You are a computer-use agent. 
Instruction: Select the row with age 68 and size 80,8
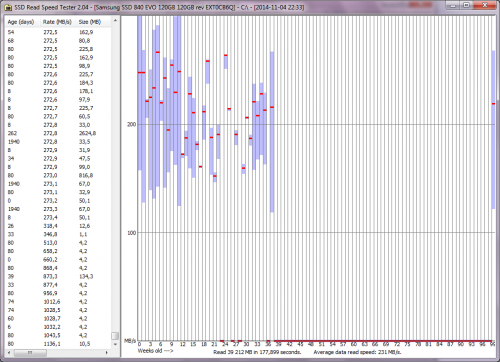point(58,41)
